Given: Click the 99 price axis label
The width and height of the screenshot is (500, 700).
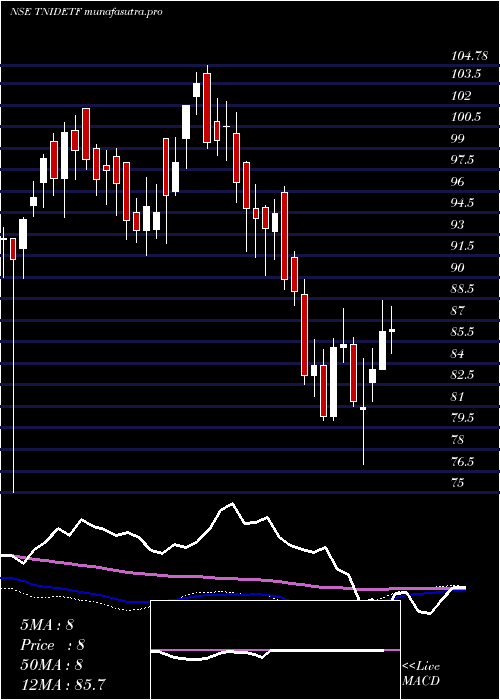Looking at the screenshot, I should (x=458, y=138).
